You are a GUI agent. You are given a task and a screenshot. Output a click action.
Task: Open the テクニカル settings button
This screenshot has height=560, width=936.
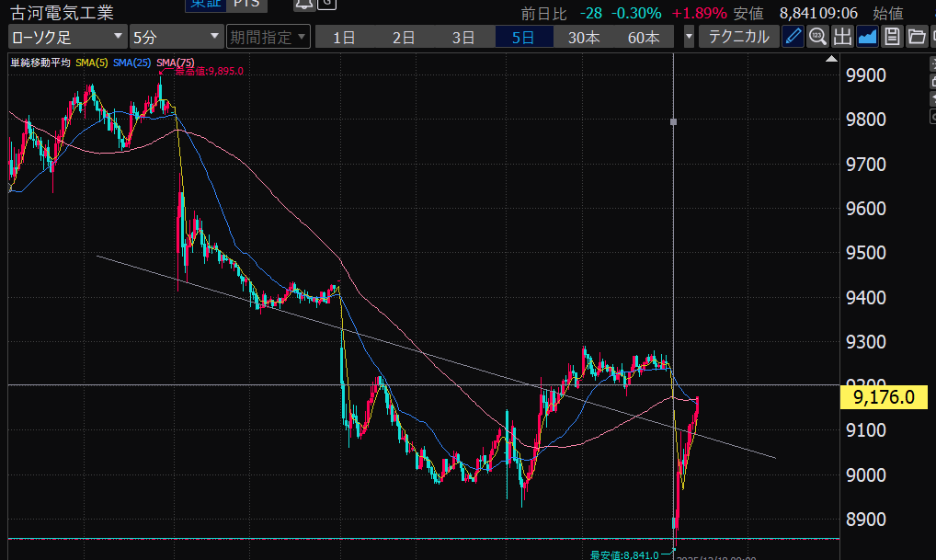tap(739, 38)
